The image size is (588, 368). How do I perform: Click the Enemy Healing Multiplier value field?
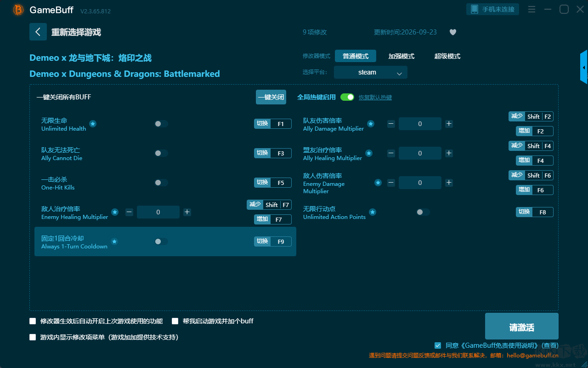pos(158,212)
